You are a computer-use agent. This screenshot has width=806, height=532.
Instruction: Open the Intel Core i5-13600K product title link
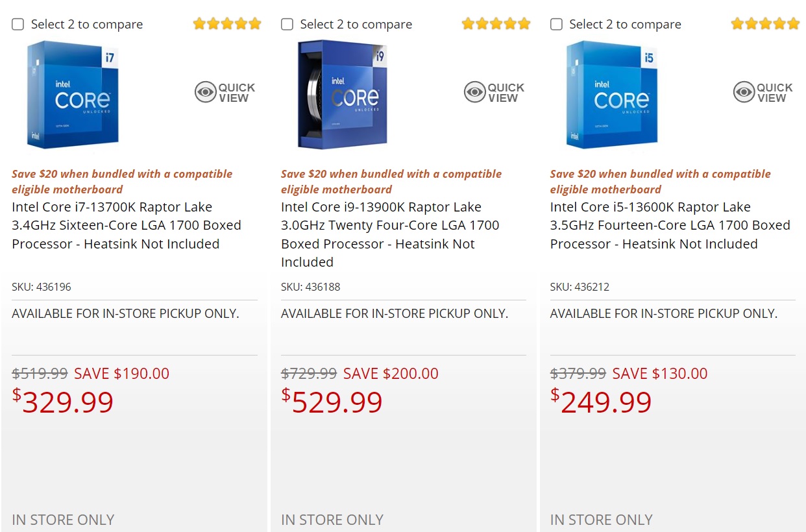[x=670, y=225]
